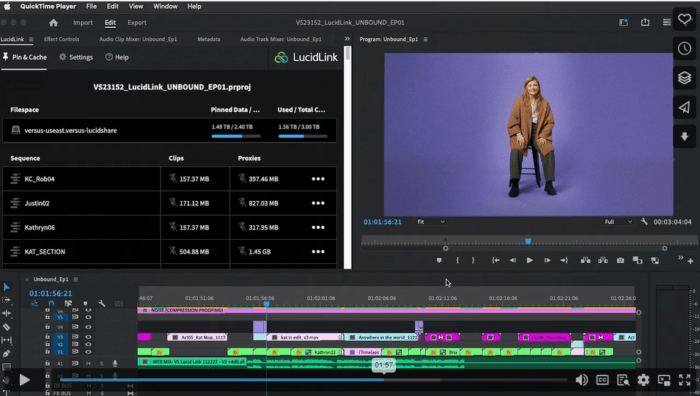Toggle eye visibility on track V3

point(88,337)
